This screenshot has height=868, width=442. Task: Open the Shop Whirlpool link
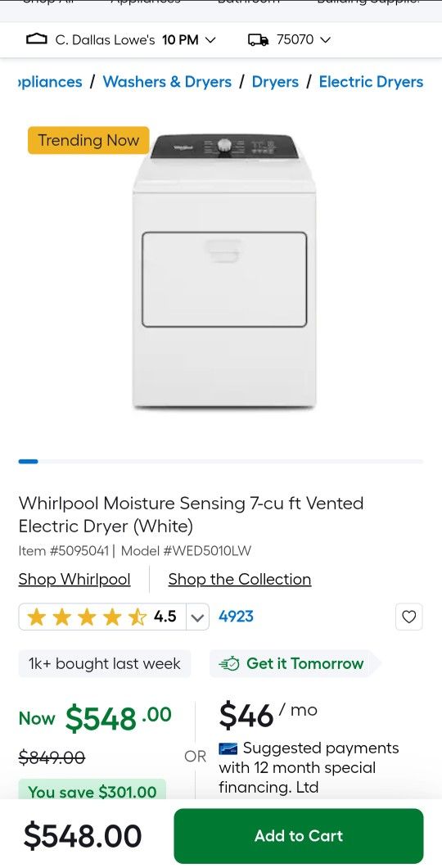[x=74, y=580]
